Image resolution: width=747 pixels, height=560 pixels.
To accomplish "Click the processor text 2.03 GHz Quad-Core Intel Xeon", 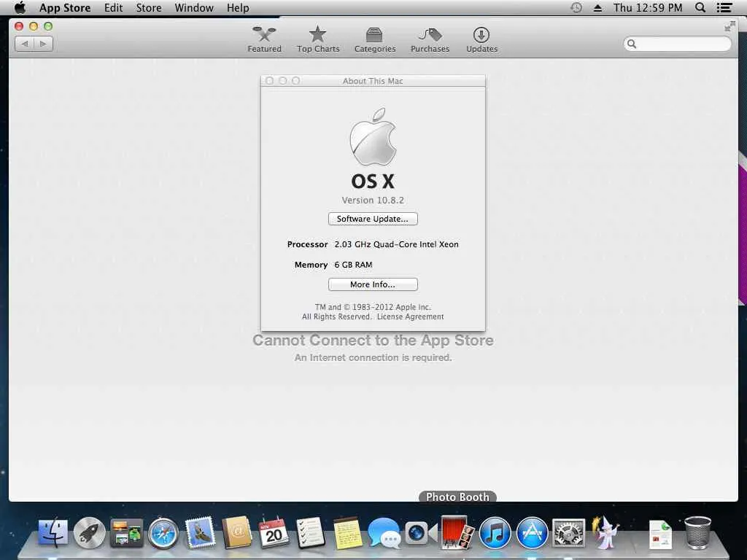I will click(396, 244).
